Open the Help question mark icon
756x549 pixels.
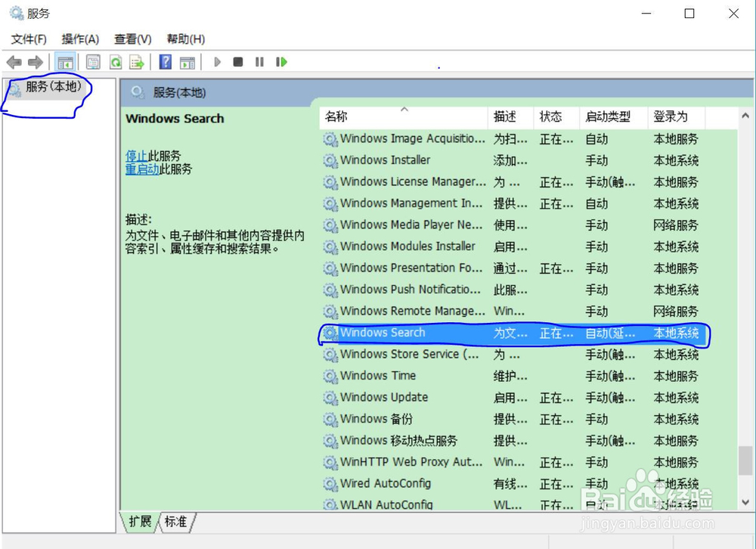coord(166,62)
